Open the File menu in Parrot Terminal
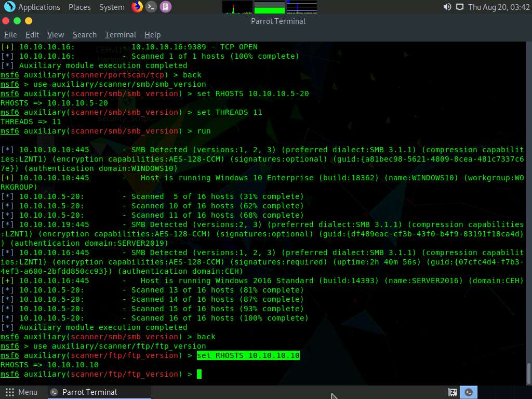 tap(10, 35)
